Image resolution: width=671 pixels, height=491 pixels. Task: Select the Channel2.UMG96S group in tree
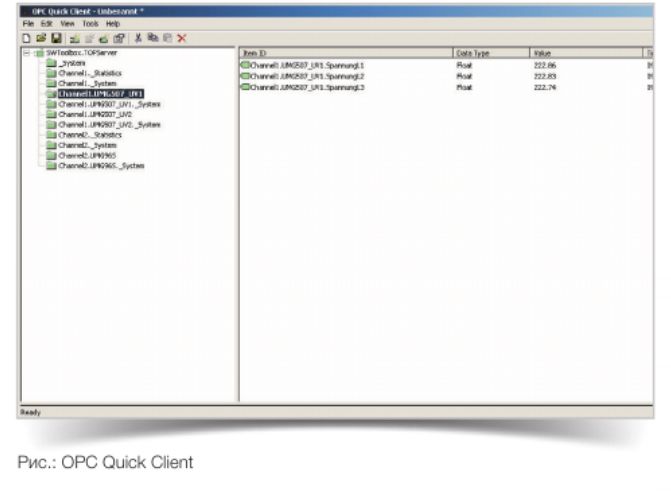point(90,155)
